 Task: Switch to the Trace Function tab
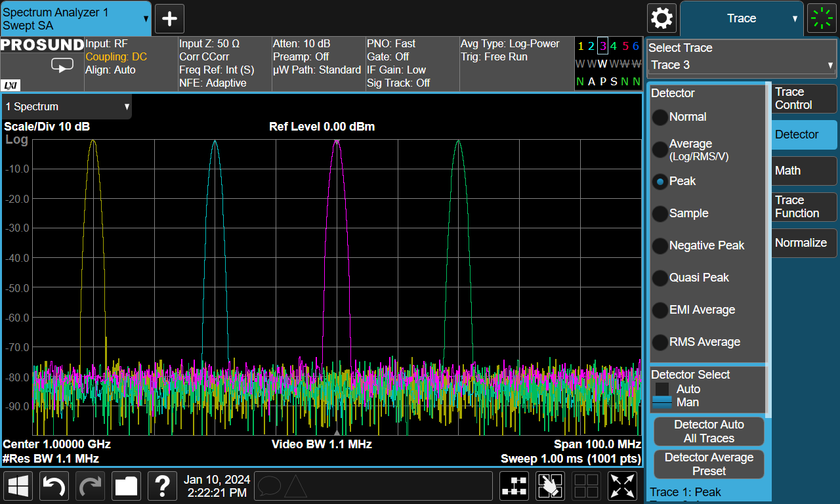[805, 207]
